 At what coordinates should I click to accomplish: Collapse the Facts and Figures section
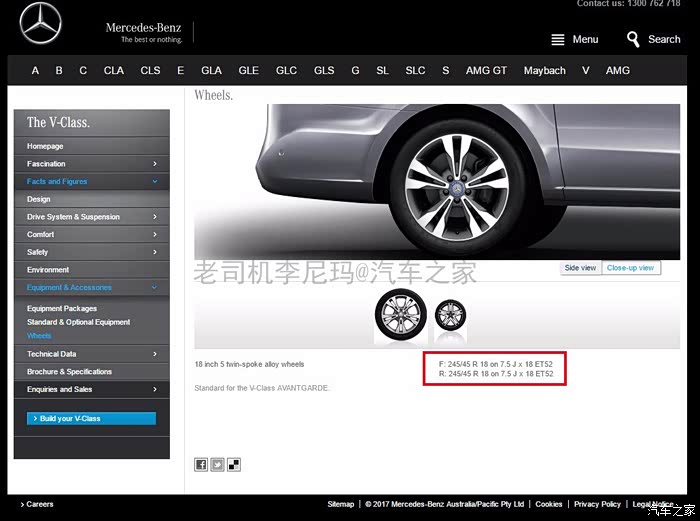[155, 182]
